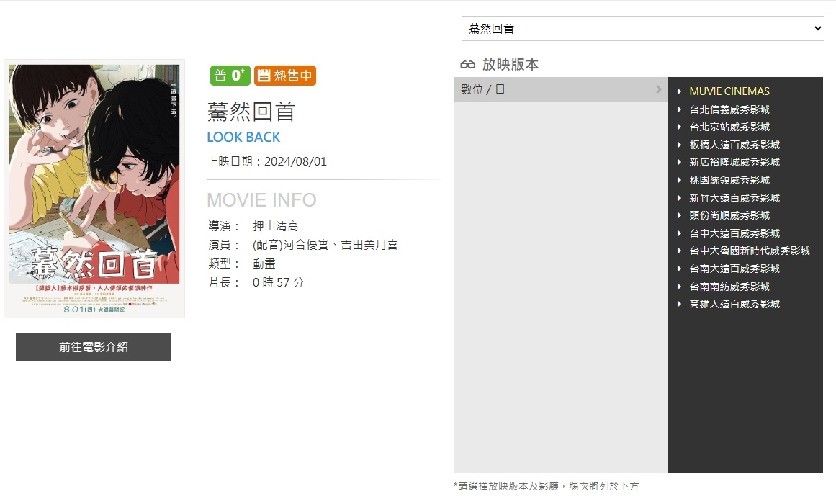This screenshot has width=836, height=504.
Task: Click the arrow bullet beside 台北信義威秀影城
Action: (x=679, y=109)
